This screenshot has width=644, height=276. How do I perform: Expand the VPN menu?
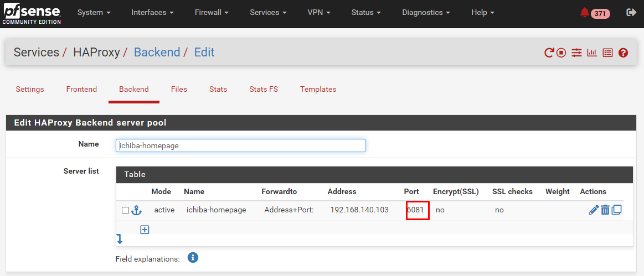click(319, 13)
